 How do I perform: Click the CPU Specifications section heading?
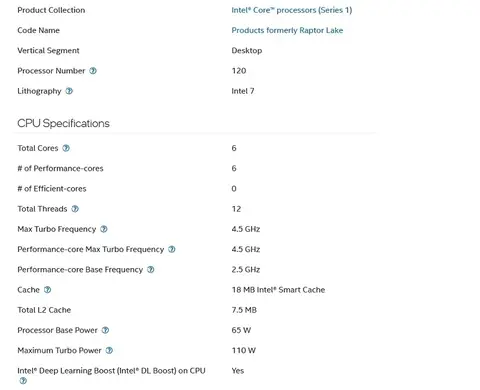point(63,123)
